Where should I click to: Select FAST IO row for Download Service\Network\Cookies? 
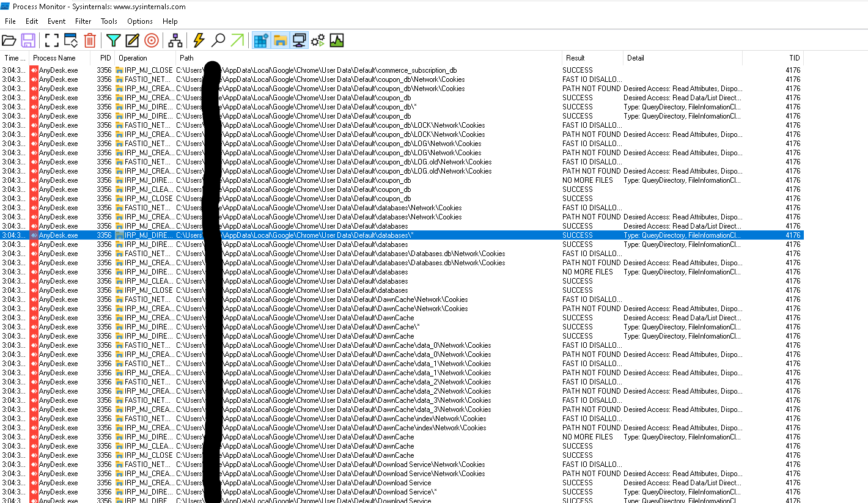pos(402,464)
